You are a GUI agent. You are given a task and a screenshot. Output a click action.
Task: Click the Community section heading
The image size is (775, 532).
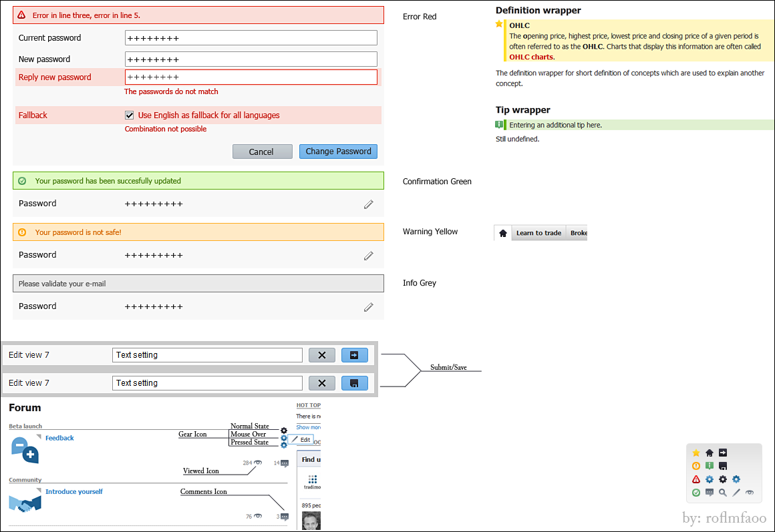coord(25,480)
